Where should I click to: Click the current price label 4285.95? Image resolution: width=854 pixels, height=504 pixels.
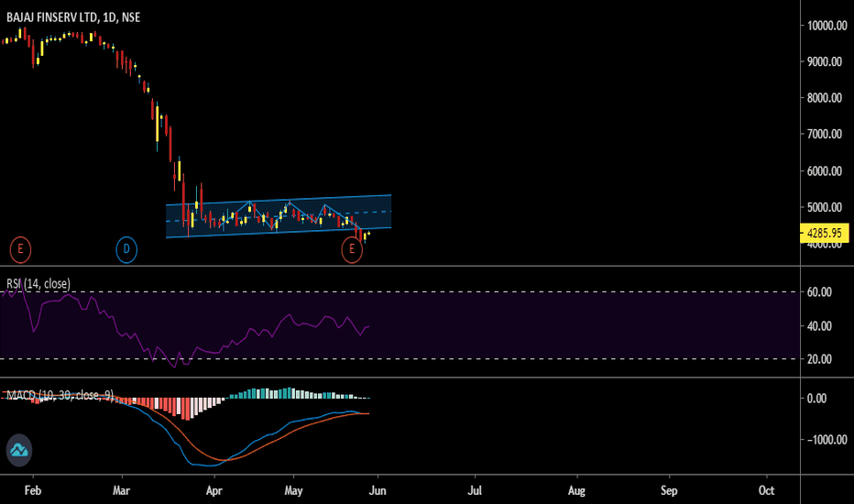(x=825, y=233)
